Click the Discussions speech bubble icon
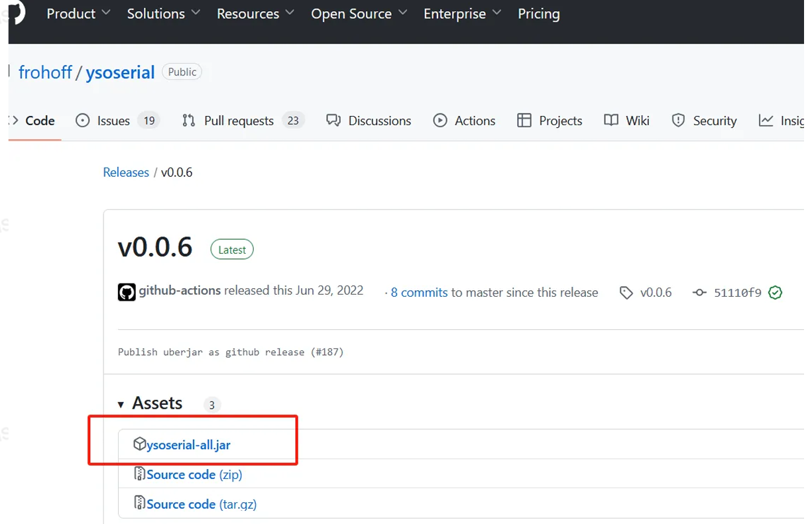812x524 pixels. [x=333, y=121]
